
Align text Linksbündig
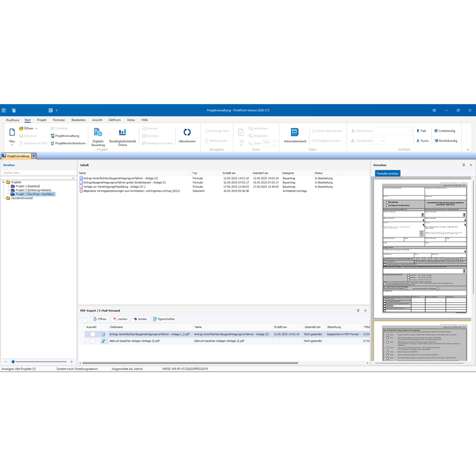tap(445, 131)
